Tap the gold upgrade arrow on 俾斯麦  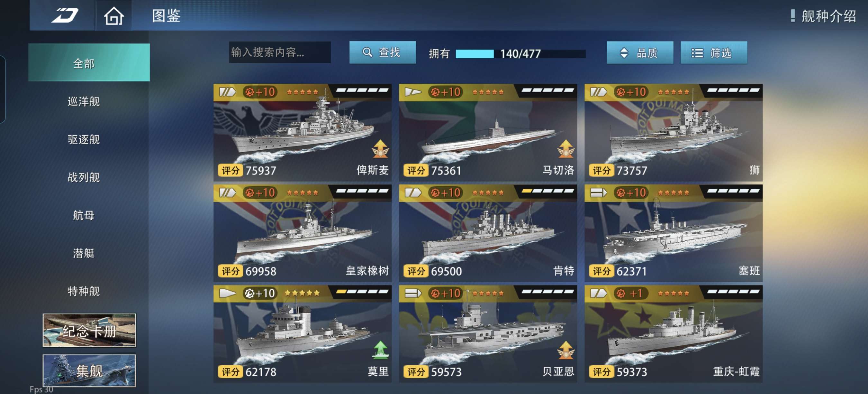[x=380, y=149]
